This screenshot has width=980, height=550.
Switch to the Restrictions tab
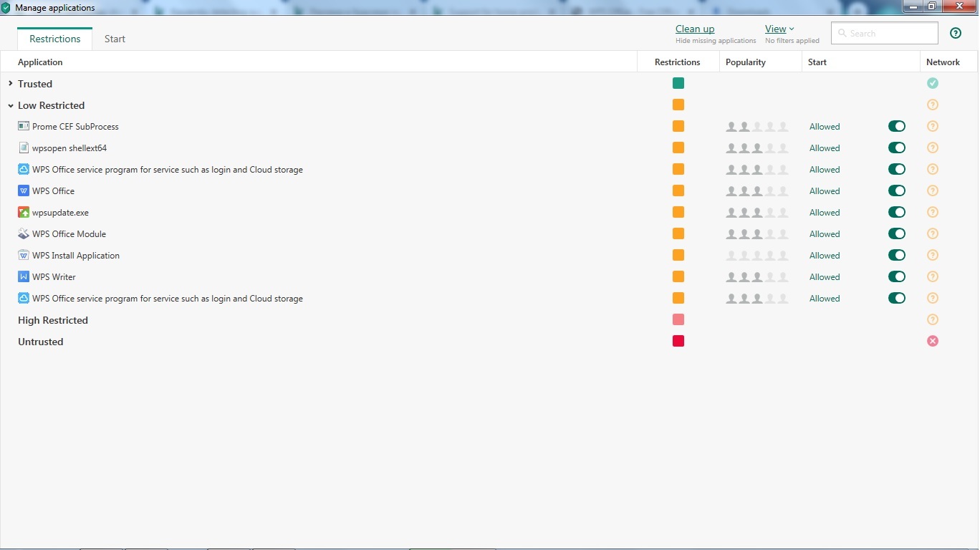point(55,39)
